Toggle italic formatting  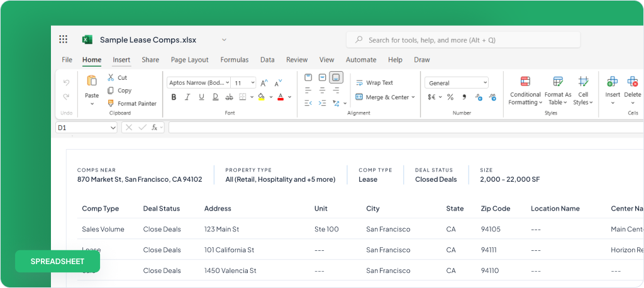[187, 97]
